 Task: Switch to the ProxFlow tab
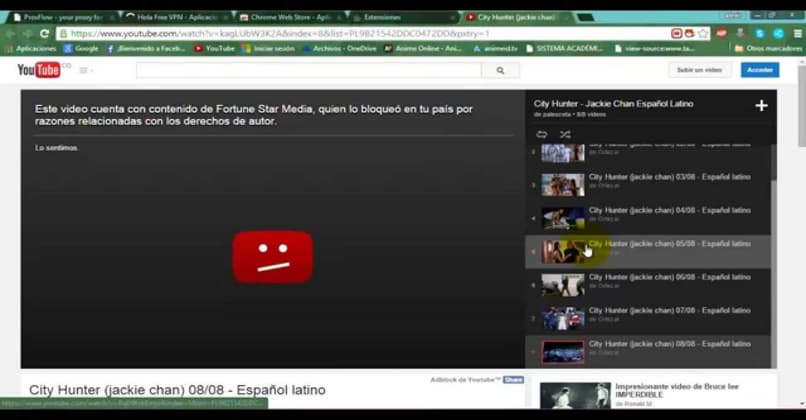pyautogui.click(x=63, y=17)
